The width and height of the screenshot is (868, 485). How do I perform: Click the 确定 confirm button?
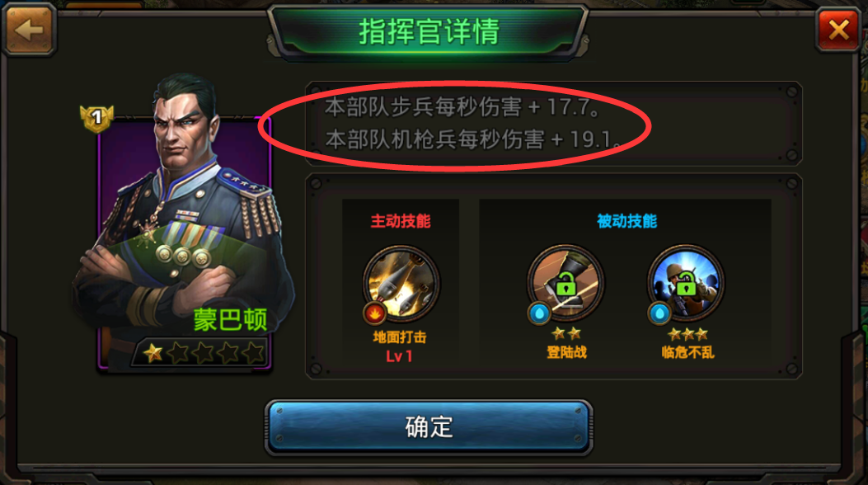(429, 427)
